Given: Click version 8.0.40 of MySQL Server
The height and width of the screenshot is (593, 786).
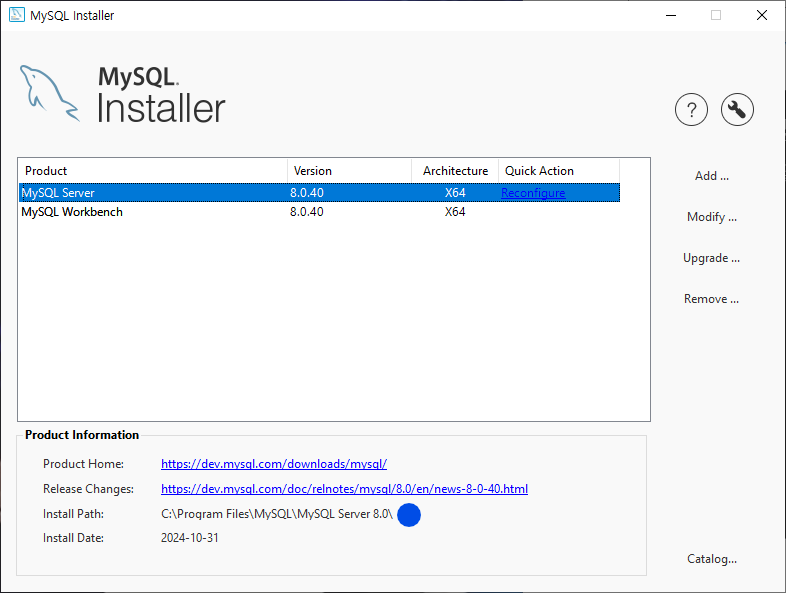Looking at the screenshot, I should (307, 193).
